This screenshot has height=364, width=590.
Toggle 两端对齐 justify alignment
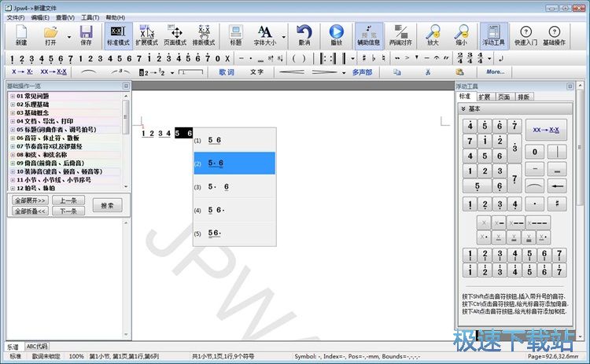(401, 35)
